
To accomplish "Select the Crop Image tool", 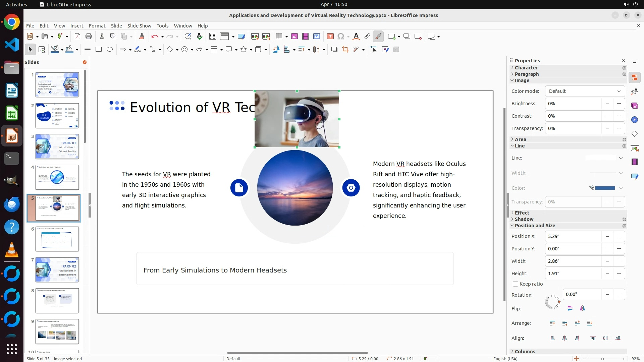I will (345, 50).
